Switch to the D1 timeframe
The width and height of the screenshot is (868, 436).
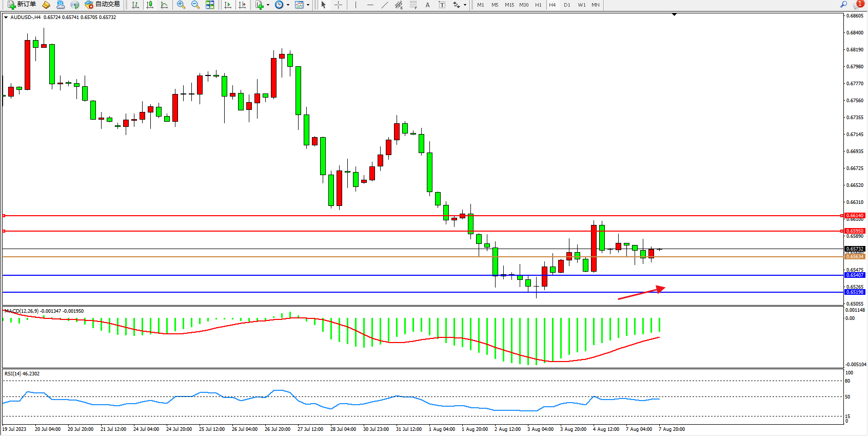567,5
